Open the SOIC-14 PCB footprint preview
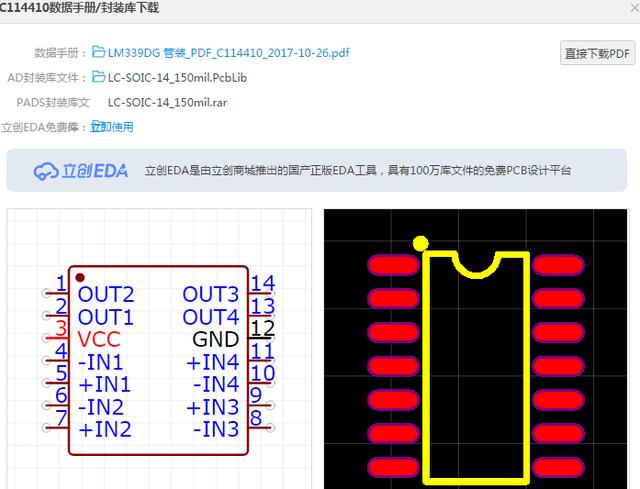This screenshot has width=640, height=489. (476, 349)
